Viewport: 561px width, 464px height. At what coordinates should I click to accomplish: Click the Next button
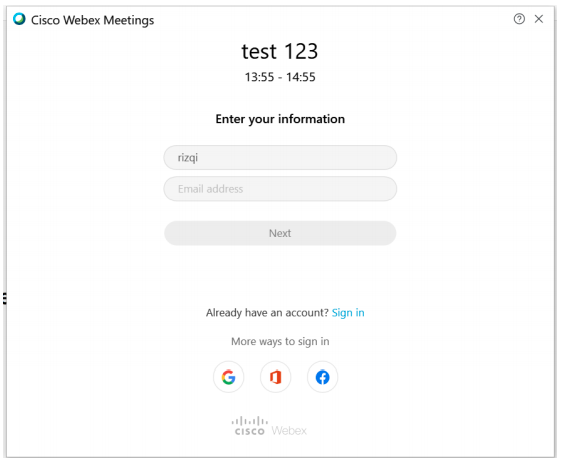point(280,233)
